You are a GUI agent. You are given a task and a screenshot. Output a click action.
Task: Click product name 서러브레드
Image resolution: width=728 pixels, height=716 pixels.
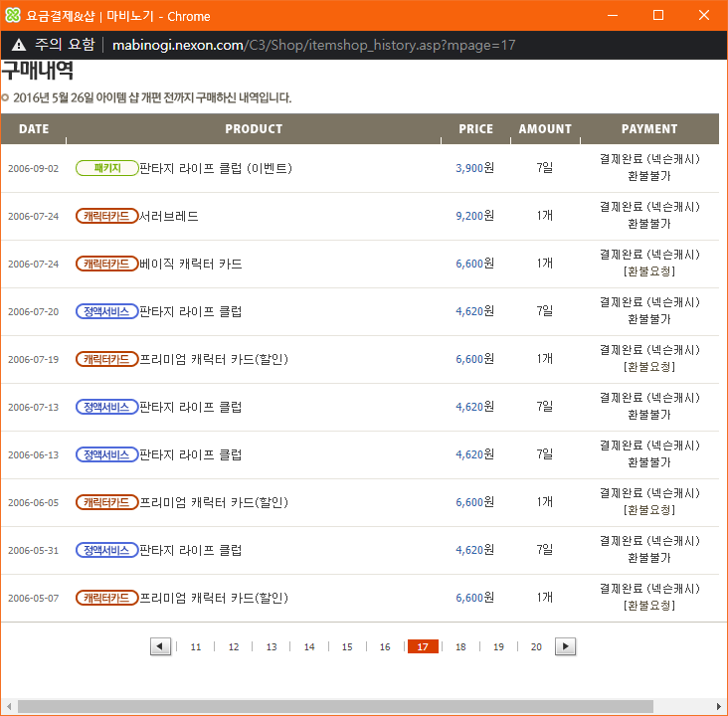[x=168, y=216]
